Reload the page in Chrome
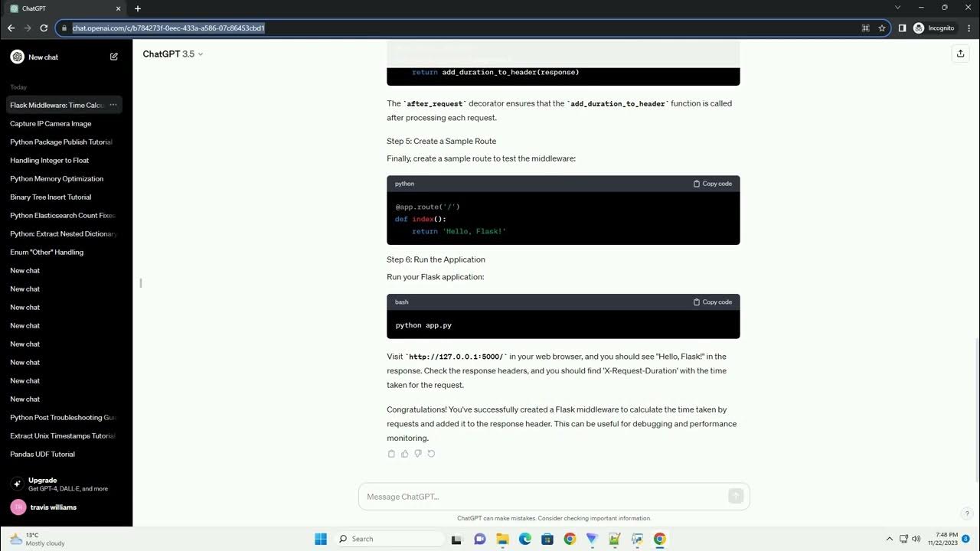Image resolution: width=980 pixels, height=551 pixels. [44, 28]
